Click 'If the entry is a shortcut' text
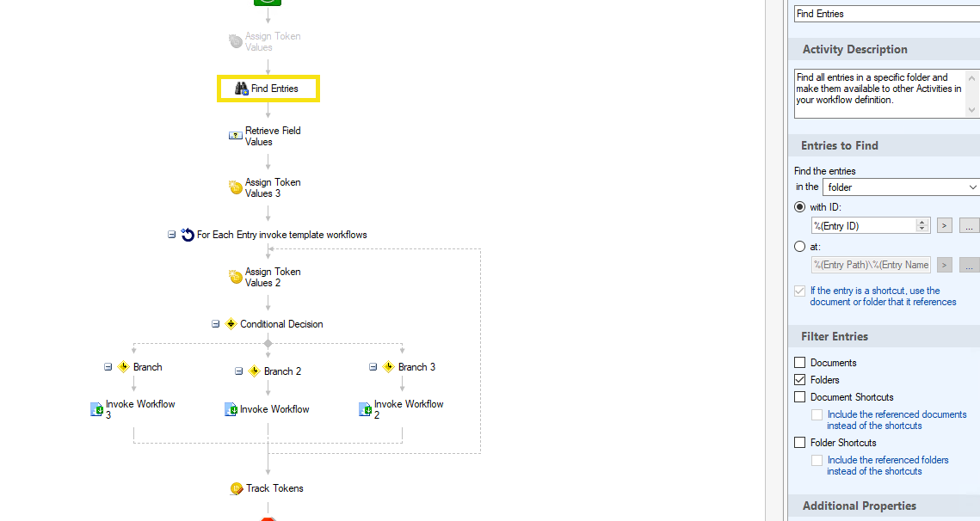Viewport: 980px width, 521px height. pyautogui.click(x=883, y=296)
